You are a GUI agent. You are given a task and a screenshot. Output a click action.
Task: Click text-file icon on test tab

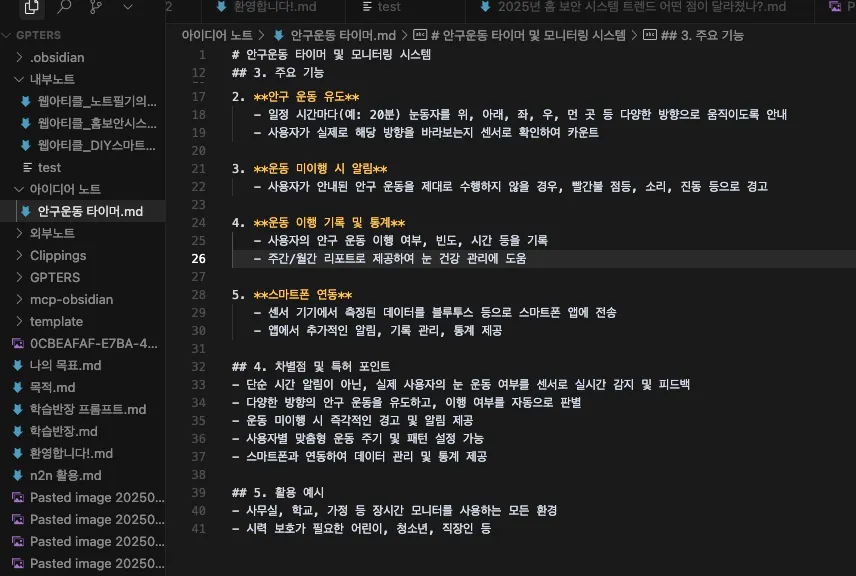[367, 7]
